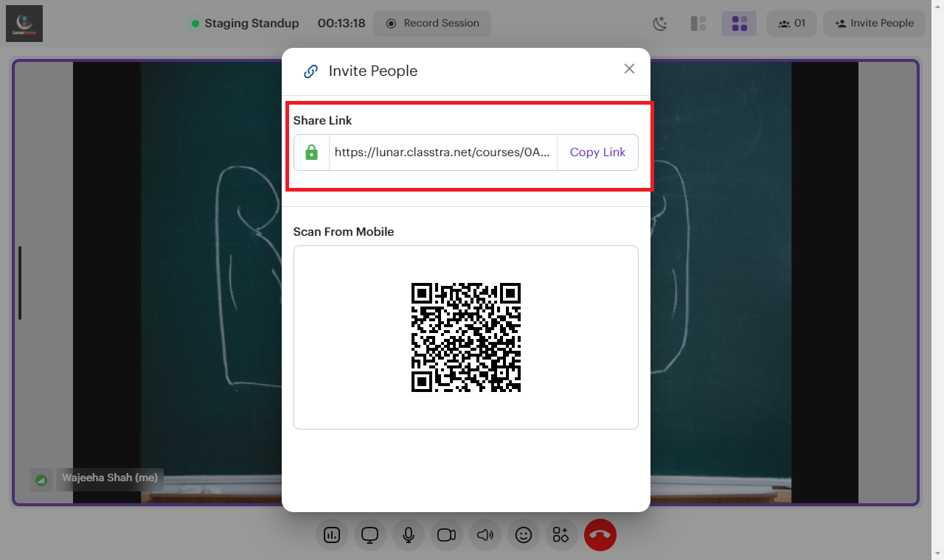Mute the microphone
Image resolution: width=944 pixels, height=560 pixels.
[409, 535]
